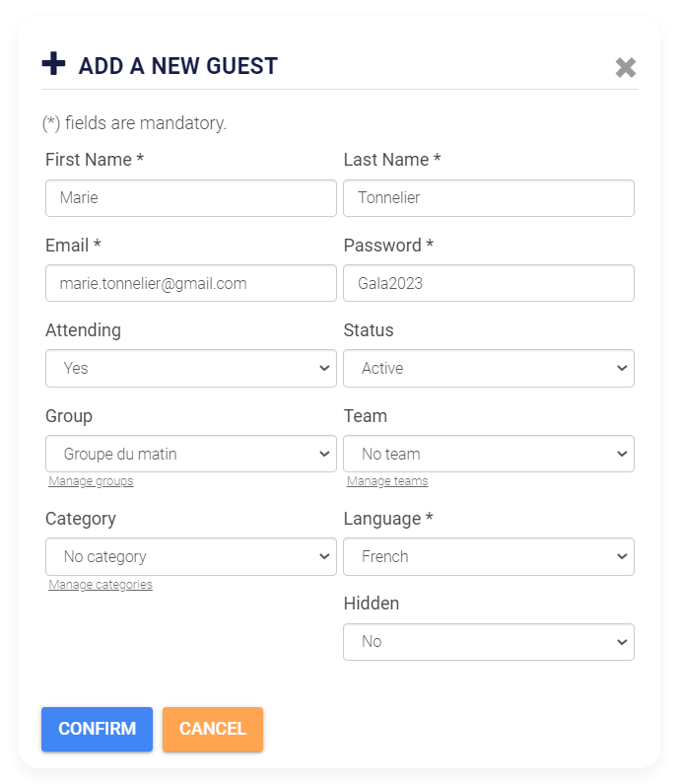Image resolution: width=680 pixels, height=784 pixels.
Task: Confirm adding the new guest
Action: [x=97, y=729]
